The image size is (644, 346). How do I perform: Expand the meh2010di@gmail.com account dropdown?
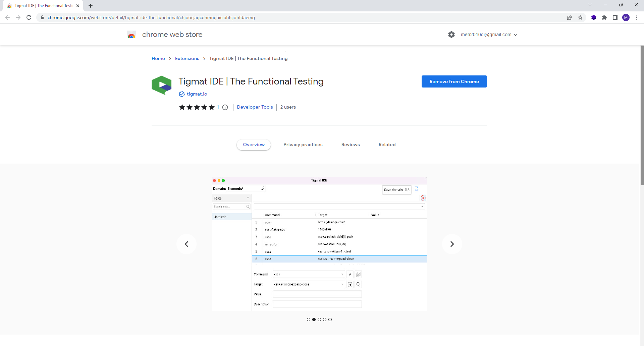489,35
